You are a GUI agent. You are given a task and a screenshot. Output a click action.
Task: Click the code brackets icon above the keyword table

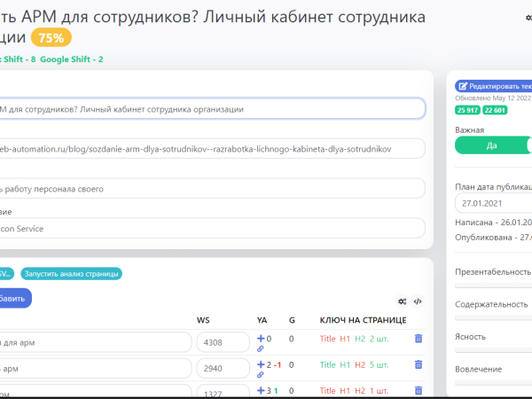pyautogui.click(x=418, y=301)
